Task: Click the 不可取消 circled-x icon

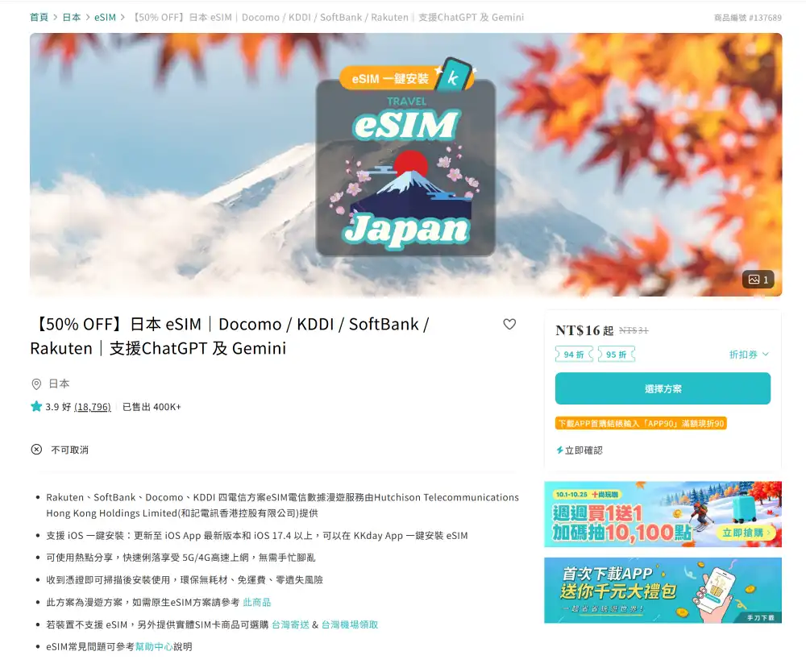Action: (36, 450)
